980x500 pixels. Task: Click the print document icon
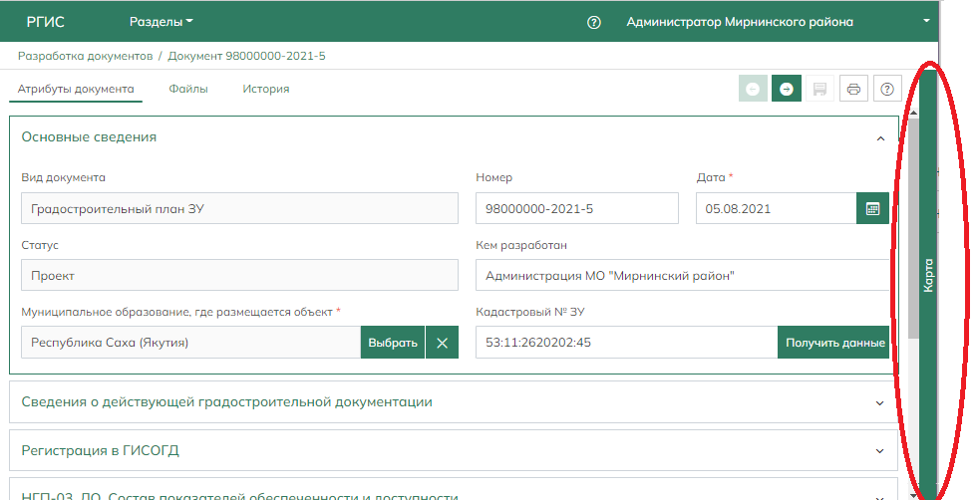point(853,89)
